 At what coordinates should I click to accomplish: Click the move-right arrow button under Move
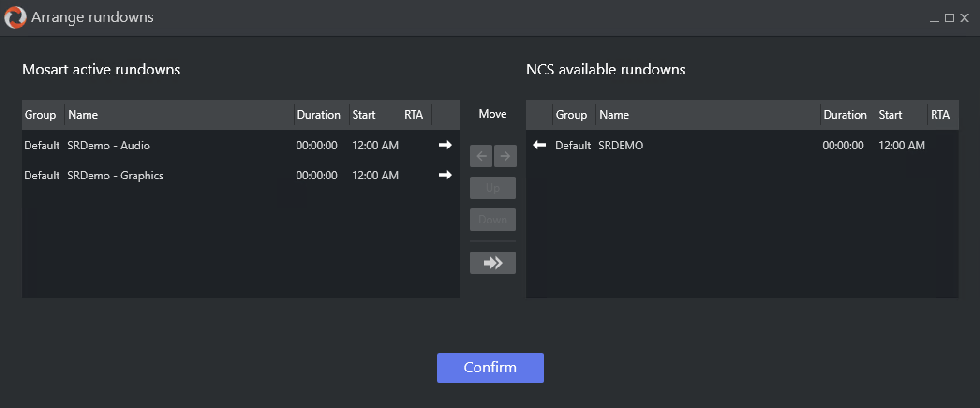pos(505,156)
